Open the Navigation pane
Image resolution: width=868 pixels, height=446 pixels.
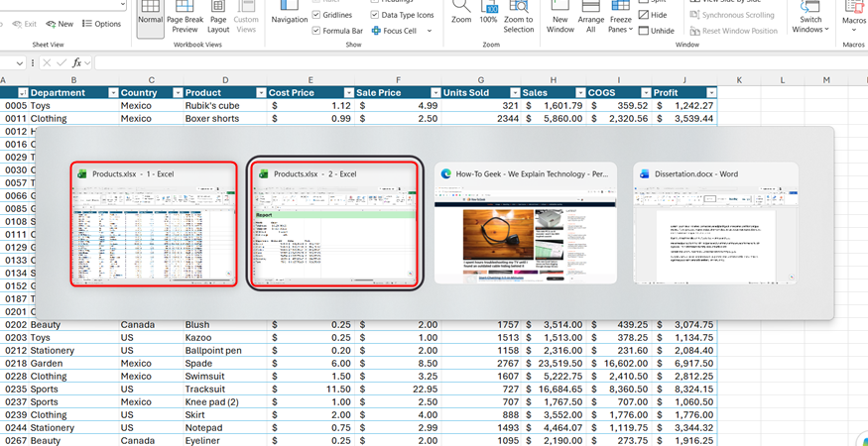pos(289,14)
